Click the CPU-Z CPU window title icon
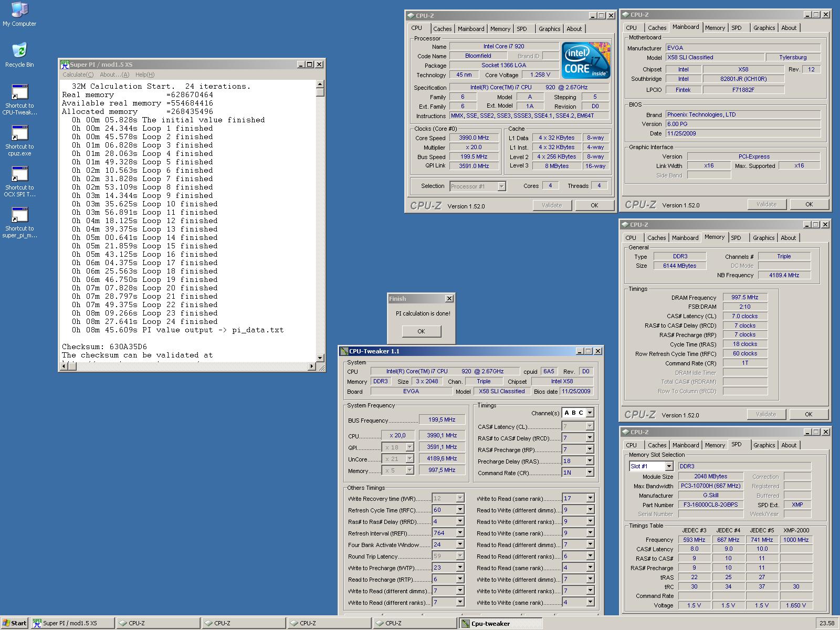This screenshot has width=840, height=630. tap(411, 16)
